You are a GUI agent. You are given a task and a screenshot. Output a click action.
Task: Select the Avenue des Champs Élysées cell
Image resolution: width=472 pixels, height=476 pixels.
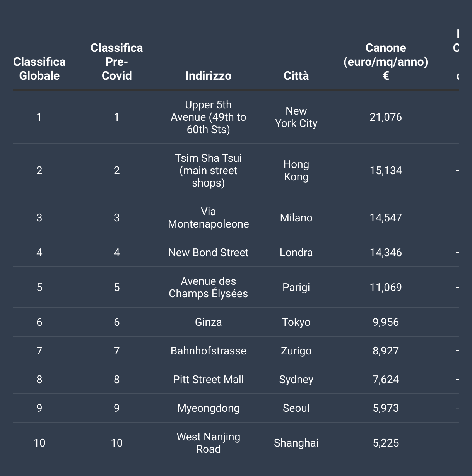(208, 287)
